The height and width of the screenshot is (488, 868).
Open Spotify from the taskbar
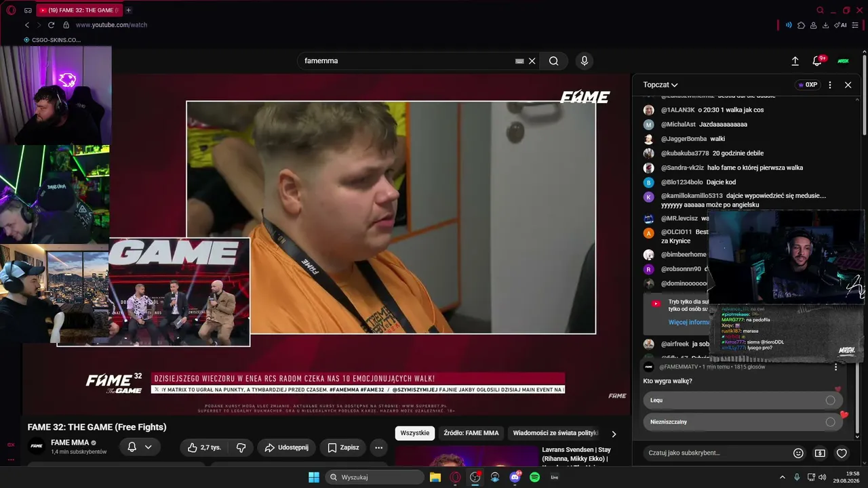point(534,477)
